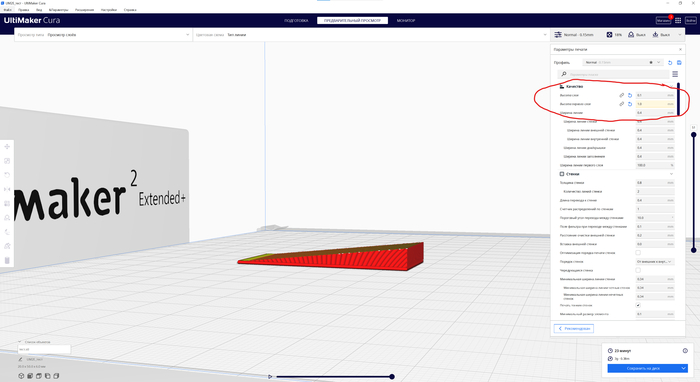
Task: Open the Настройки menu
Action: (108, 9)
